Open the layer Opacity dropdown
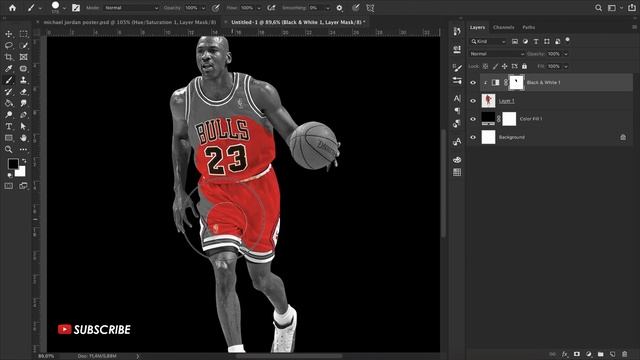Viewport: 640px width, 360px height. pyautogui.click(x=566, y=54)
